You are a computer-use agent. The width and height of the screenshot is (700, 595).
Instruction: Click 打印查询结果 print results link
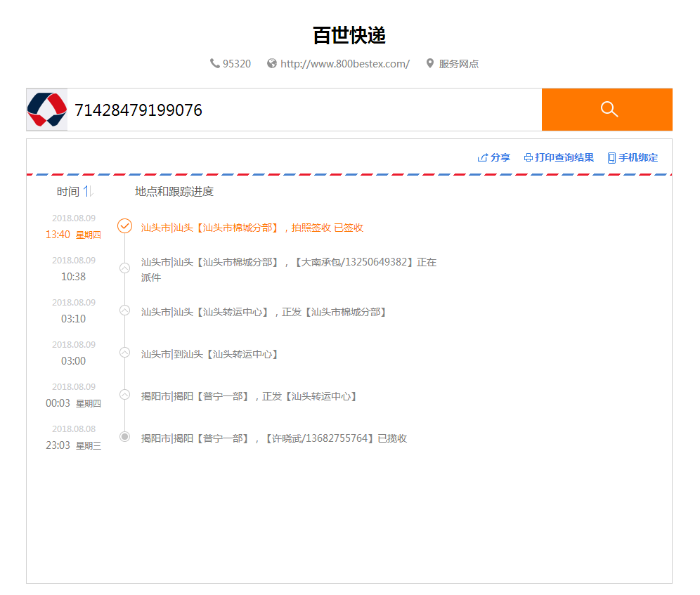point(564,157)
